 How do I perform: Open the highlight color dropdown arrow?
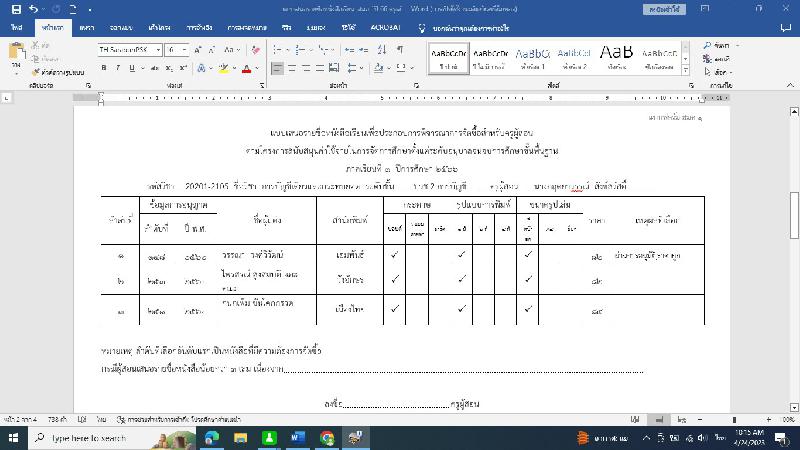point(234,68)
